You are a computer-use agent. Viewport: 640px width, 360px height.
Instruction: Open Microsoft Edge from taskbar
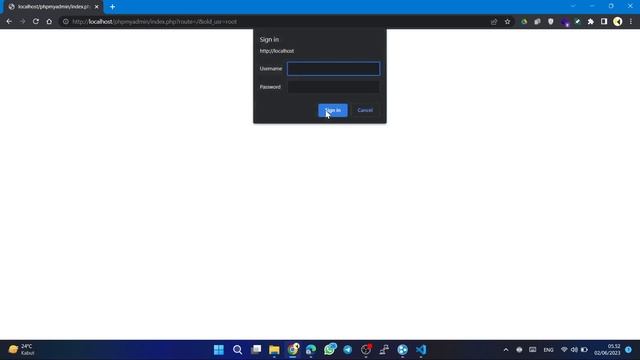coord(311,350)
